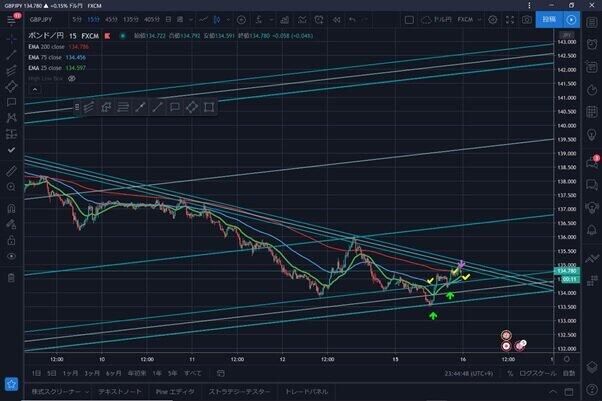Take a chart snapshot with camera icon
602x401 pixels.
click(x=526, y=18)
